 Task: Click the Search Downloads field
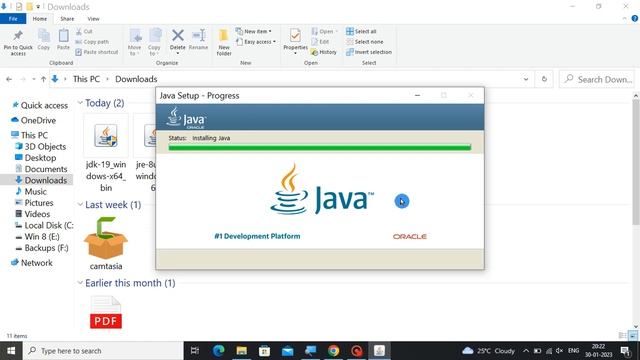[597, 79]
